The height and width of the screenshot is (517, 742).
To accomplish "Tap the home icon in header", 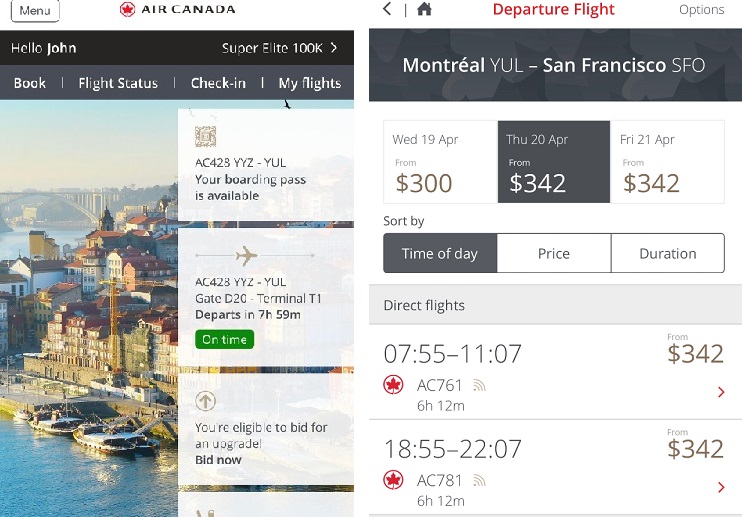I will [x=424, y=10].
